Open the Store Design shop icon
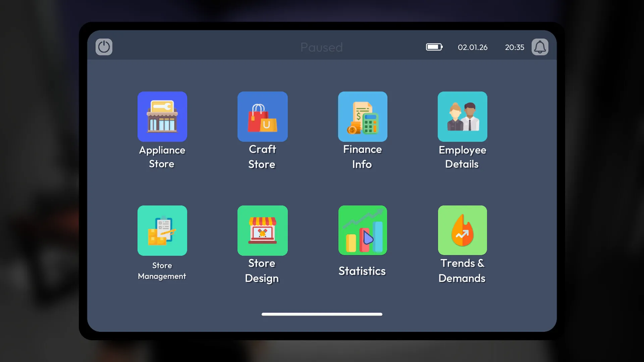 click(263, 230)
